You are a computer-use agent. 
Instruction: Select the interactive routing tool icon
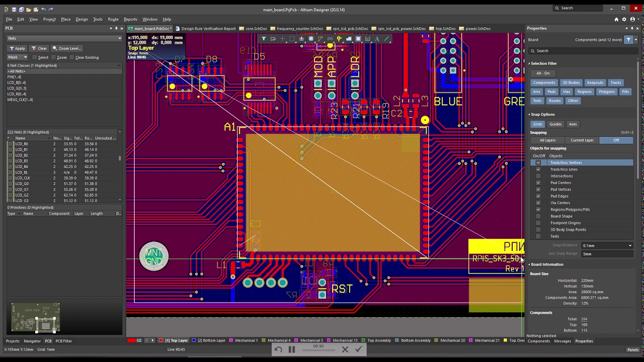tap(320, 39)
